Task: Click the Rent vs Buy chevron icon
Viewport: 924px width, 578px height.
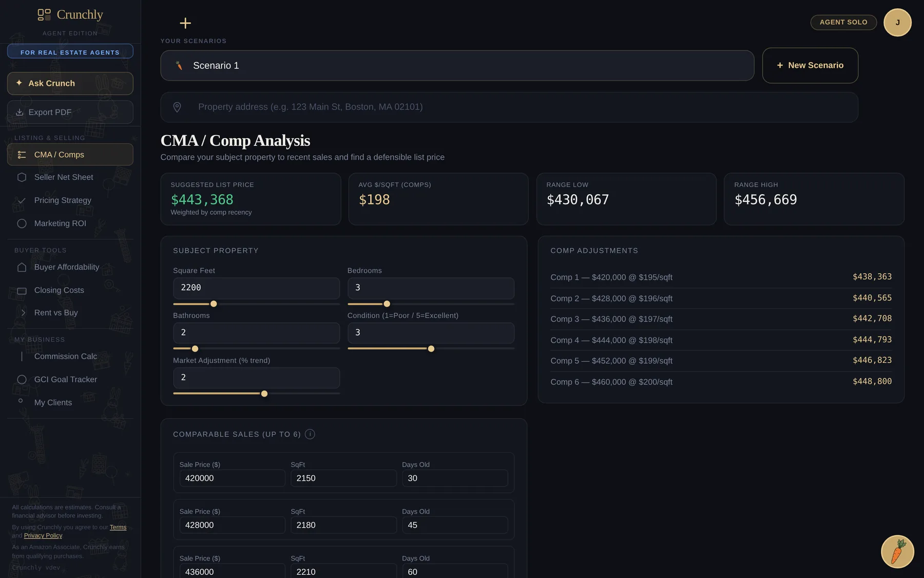Action: [x=23, y=312]
